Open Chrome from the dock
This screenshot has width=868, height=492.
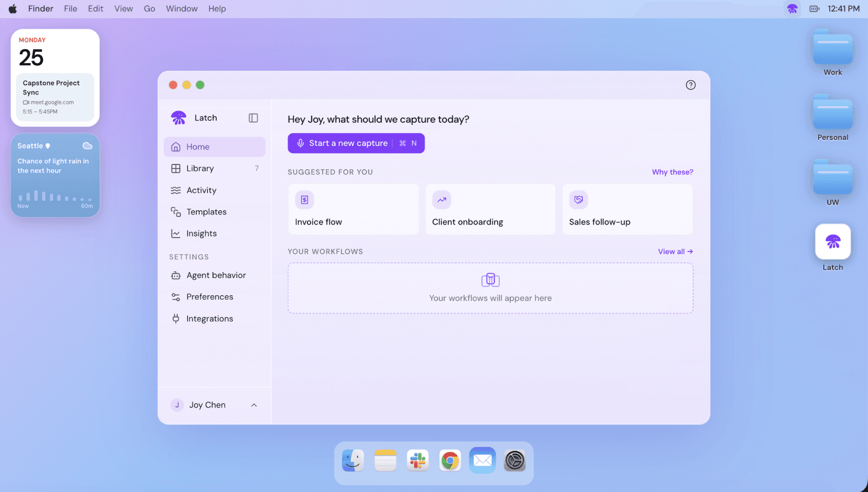click(450, 460)
